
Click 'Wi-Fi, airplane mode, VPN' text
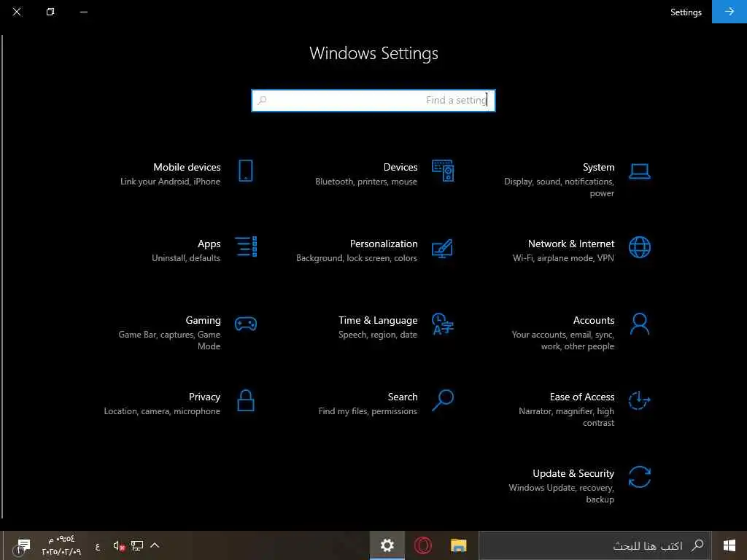[x=563, y=258]
